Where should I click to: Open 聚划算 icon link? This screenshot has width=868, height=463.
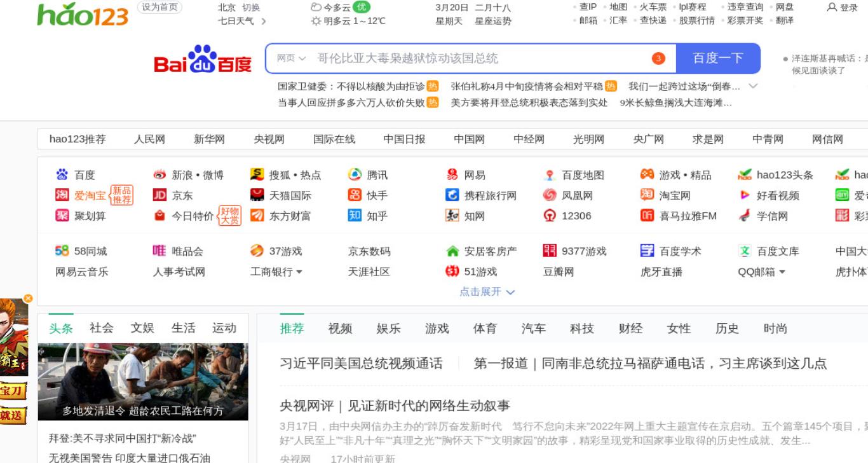coord(62,216)
